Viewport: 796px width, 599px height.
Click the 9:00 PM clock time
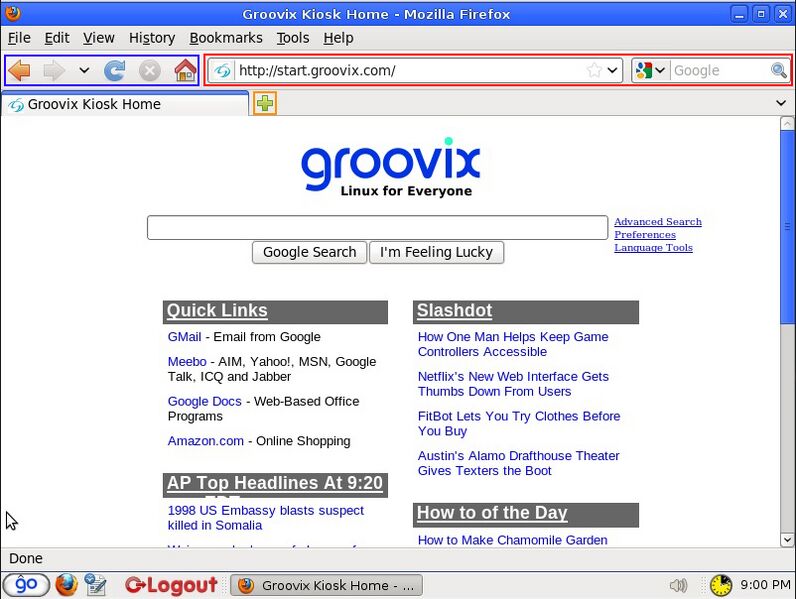(765, 585)
